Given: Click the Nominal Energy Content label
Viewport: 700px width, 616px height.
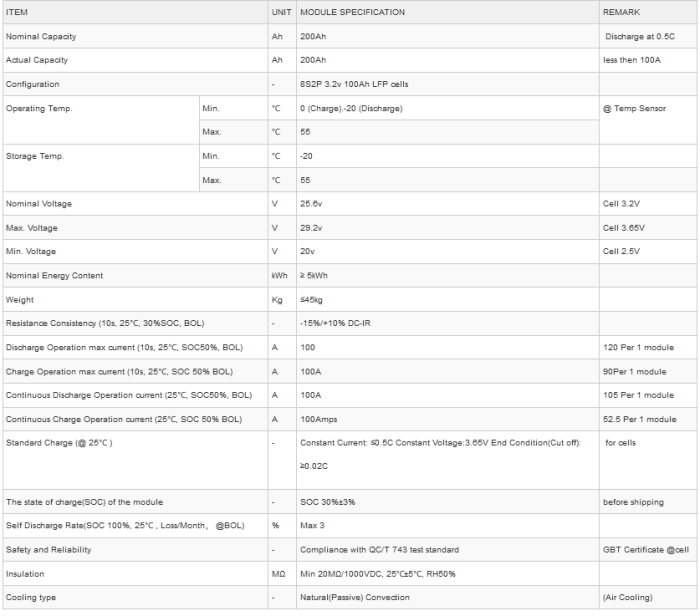Looking at the screenshot, I should tap(54, 275).
